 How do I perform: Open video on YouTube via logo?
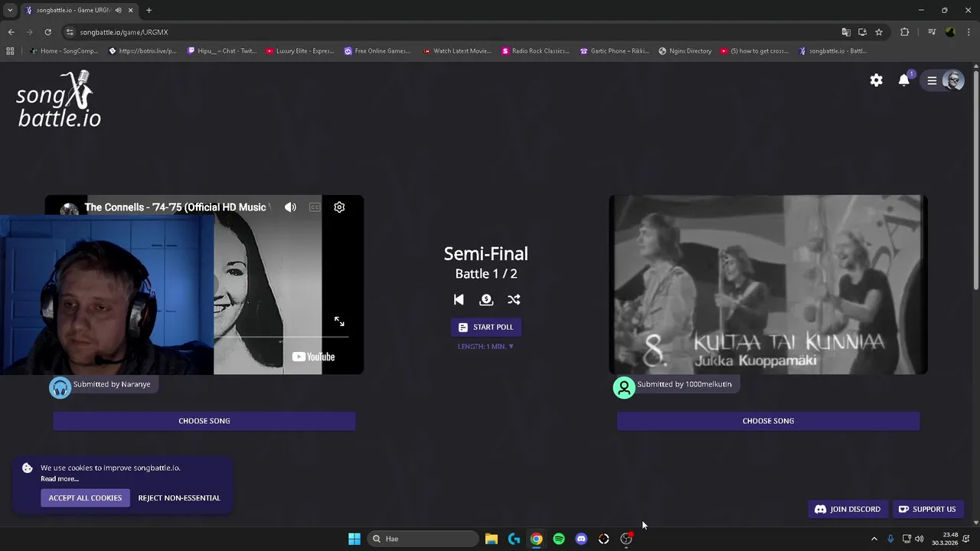[x=313, y=357]
